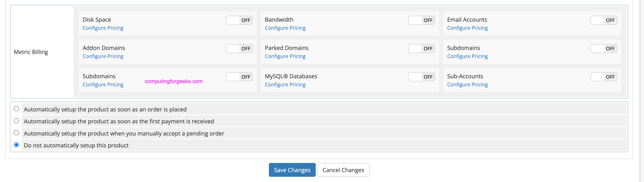Click Configure Pricing for Sub-Accounts
The width and height of the screenshot is (644, 182).
click(467, 85)
